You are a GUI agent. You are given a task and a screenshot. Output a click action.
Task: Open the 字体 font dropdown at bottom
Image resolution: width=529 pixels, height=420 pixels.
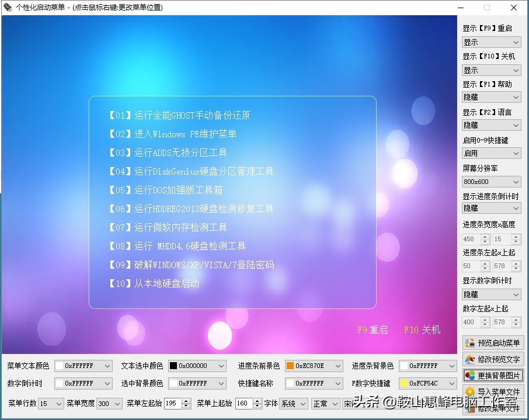point(294,403)
